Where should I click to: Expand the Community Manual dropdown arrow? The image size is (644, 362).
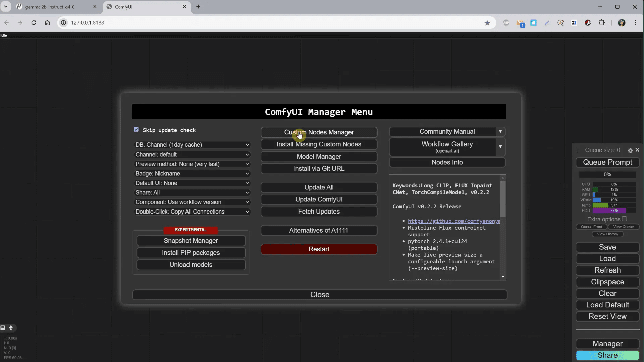click(x=500, y=132)
